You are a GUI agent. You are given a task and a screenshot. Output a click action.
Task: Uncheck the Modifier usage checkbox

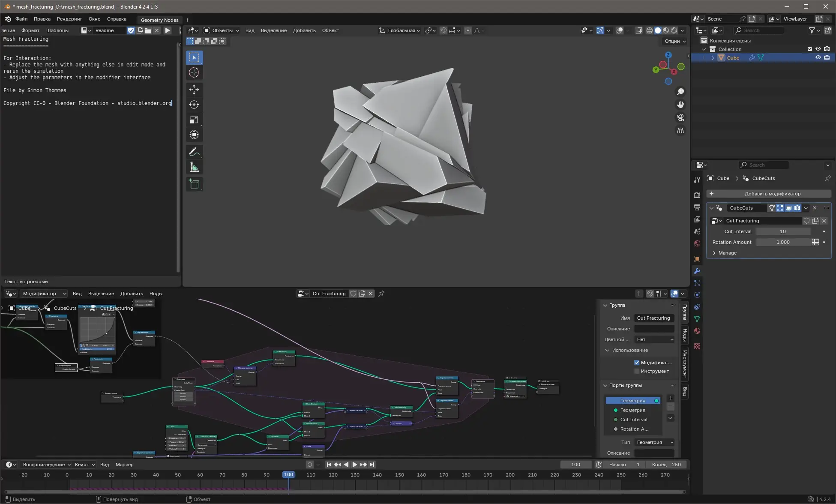[637, 363]
